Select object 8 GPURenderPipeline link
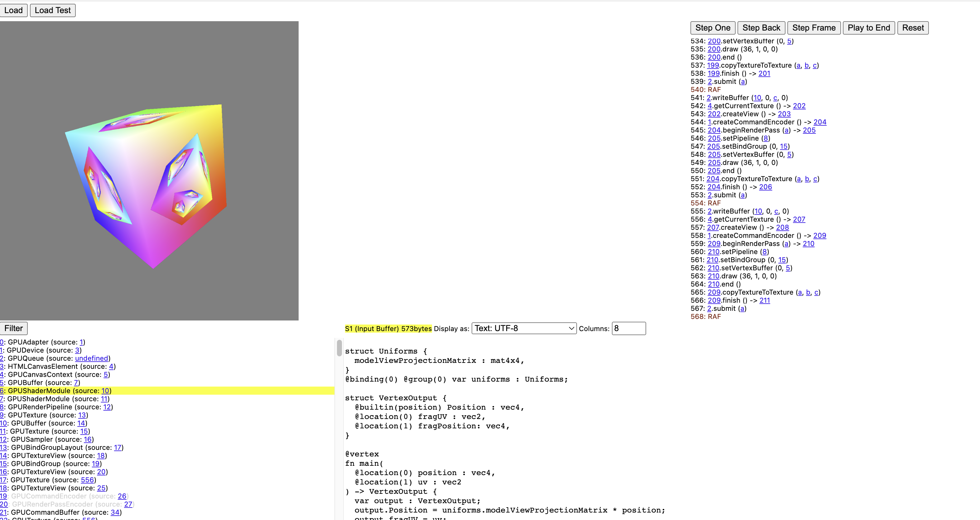The height and width of the screenshot is (520, 980). point(2,407)
